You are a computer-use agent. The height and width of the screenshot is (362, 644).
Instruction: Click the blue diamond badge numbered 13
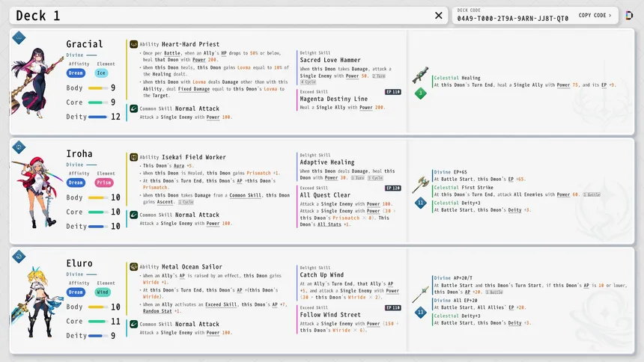[x=421, y=313]
